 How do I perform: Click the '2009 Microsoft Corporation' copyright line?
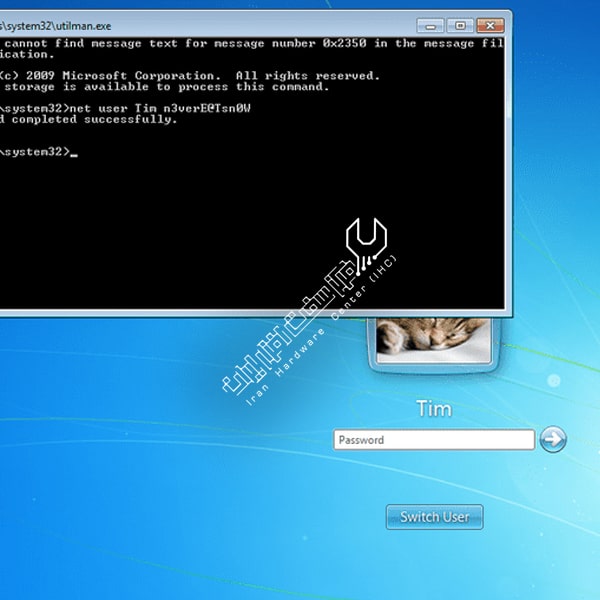pyautogui.click(x=190, y=76)
